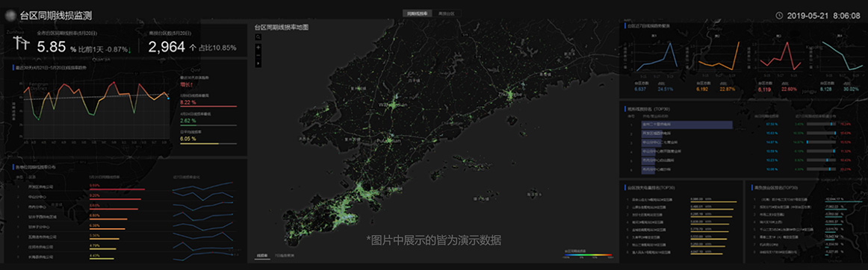Click the red peak point on 30-day trend chart
The image size is (868, 270).
coord(114,83)
